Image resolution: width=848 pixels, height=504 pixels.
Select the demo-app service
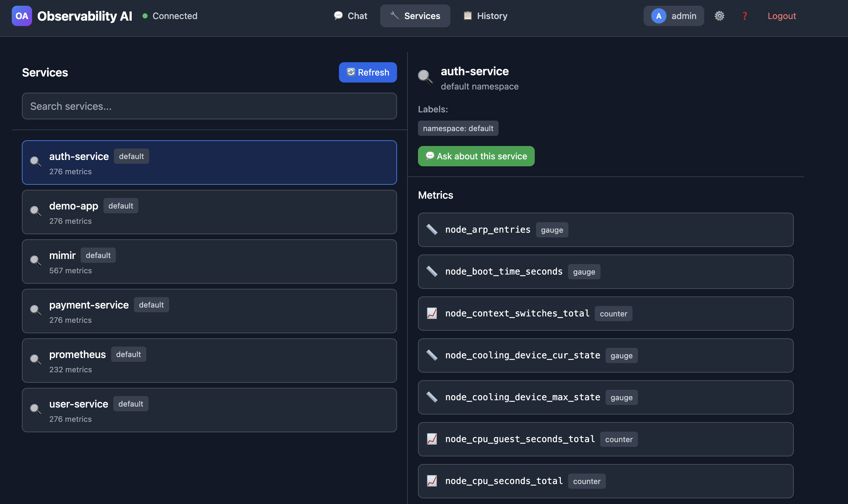pos(209,212)
